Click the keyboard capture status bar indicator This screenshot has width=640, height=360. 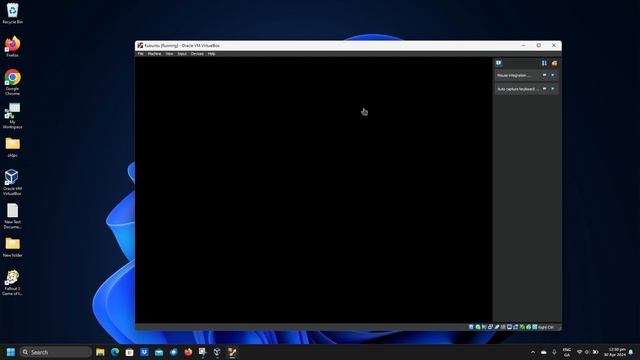pos(534,327)
